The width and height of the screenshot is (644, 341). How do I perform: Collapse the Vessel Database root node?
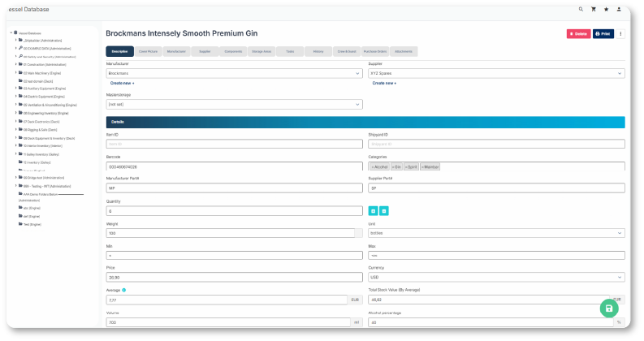point(11,32)
